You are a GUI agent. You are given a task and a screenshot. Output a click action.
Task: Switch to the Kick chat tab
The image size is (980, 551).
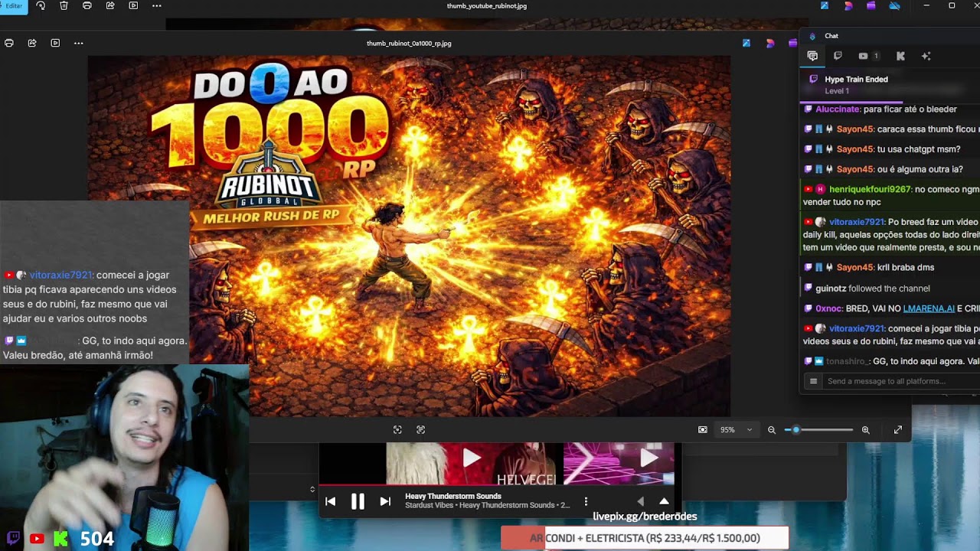pos(900,56)
